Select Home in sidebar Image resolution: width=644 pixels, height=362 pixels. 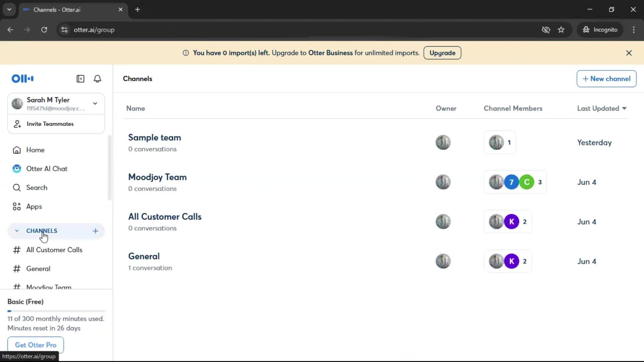[56, 150]
